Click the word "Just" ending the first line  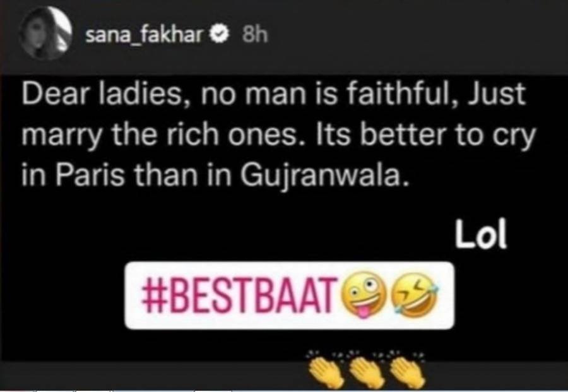(x=496, y=93)
